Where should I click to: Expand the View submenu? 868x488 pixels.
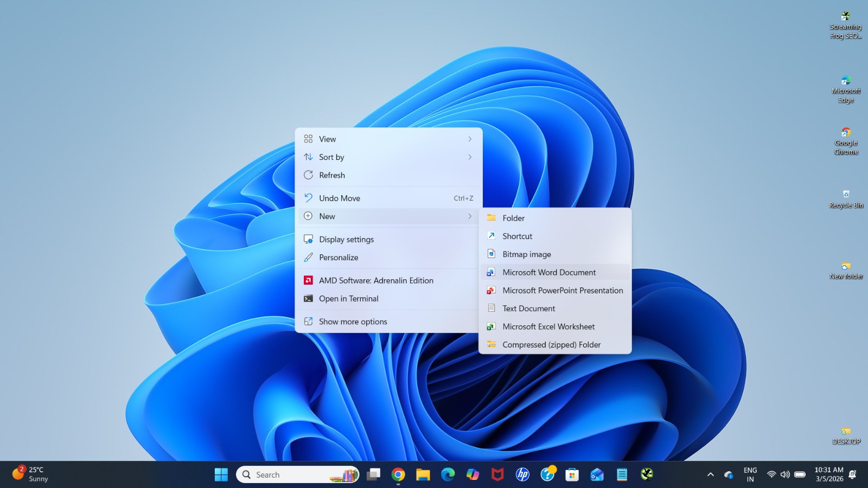point(388,139)
